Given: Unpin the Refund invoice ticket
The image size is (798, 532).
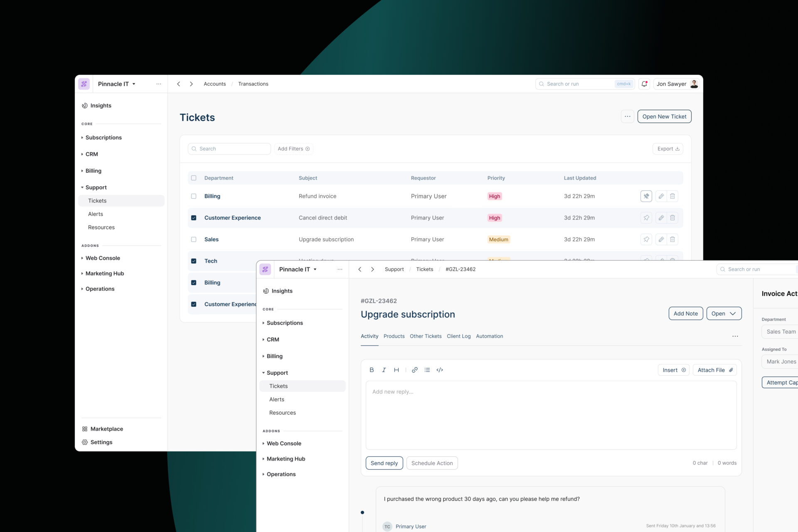Looking at the screenshot, I should click(x=646, y=196).
